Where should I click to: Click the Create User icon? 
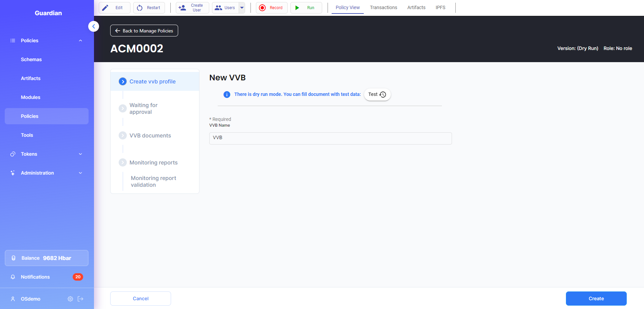pos(182,8)
